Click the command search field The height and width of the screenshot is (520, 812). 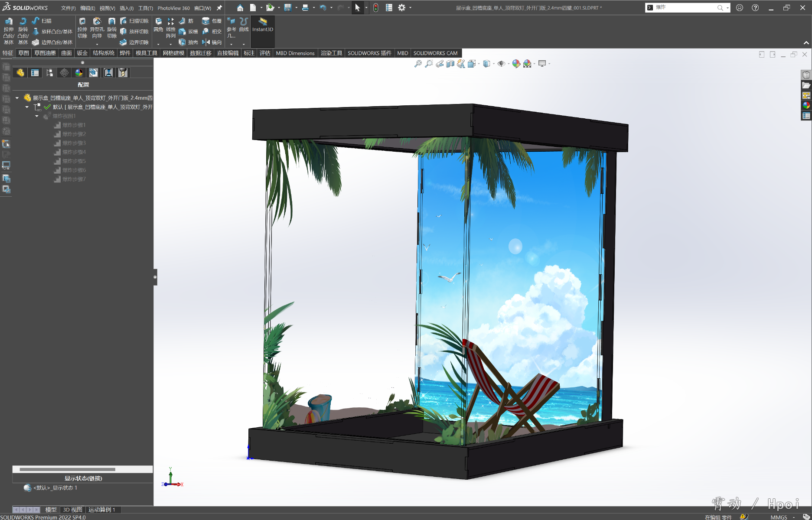pos(684,7)
